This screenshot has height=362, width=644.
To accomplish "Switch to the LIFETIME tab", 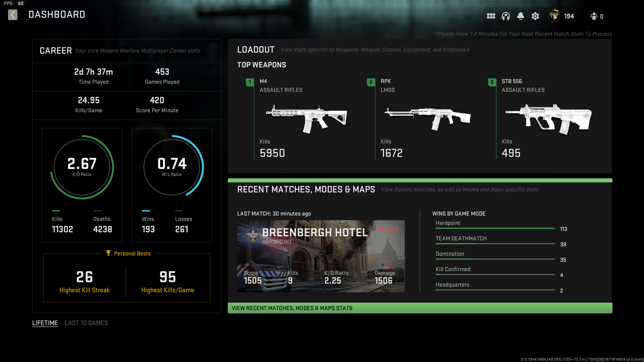I will (45, 323).
